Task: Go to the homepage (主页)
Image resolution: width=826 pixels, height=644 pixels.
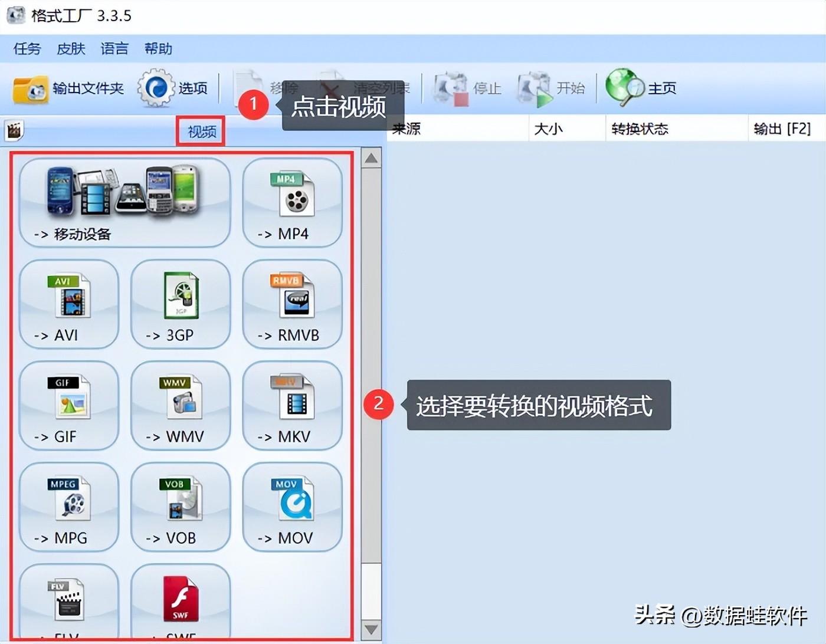Action: pyautogui.click(x=641, y=88)
